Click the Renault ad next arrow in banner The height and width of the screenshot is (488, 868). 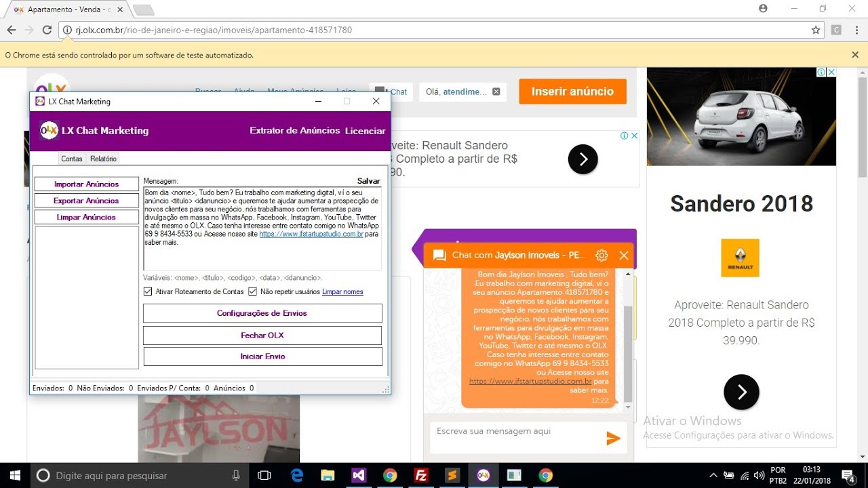[x=583, y=159]
